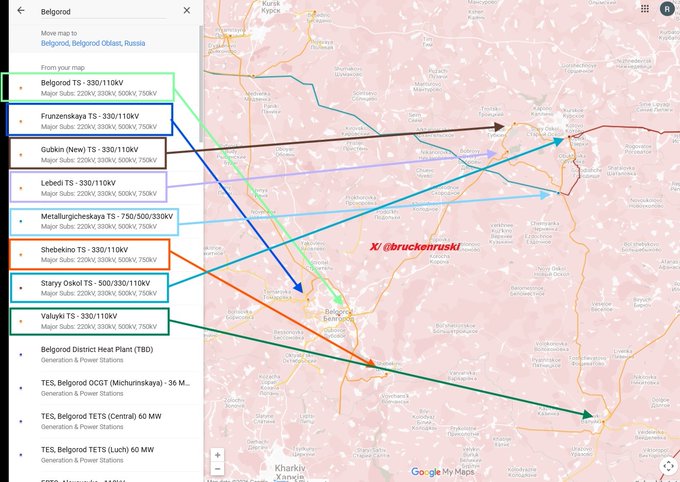Select Lebedi TS - 330/110kV result
The width and height of the screenshot is (680, 482).
pos(104,188)
